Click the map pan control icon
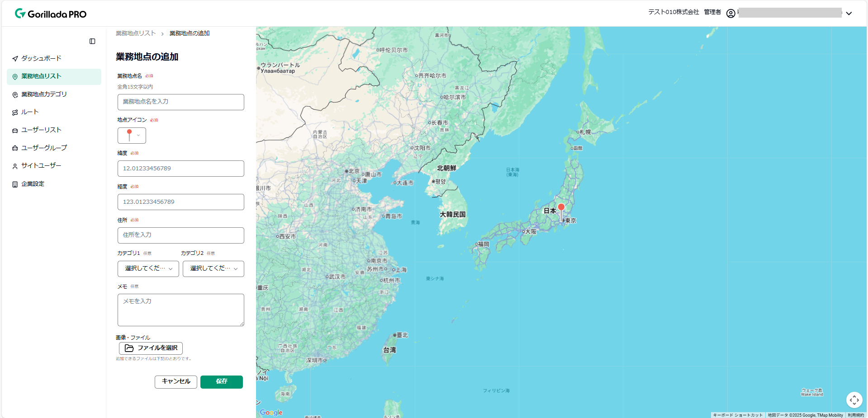Screen dimensions: 868x418 (854, 400)
